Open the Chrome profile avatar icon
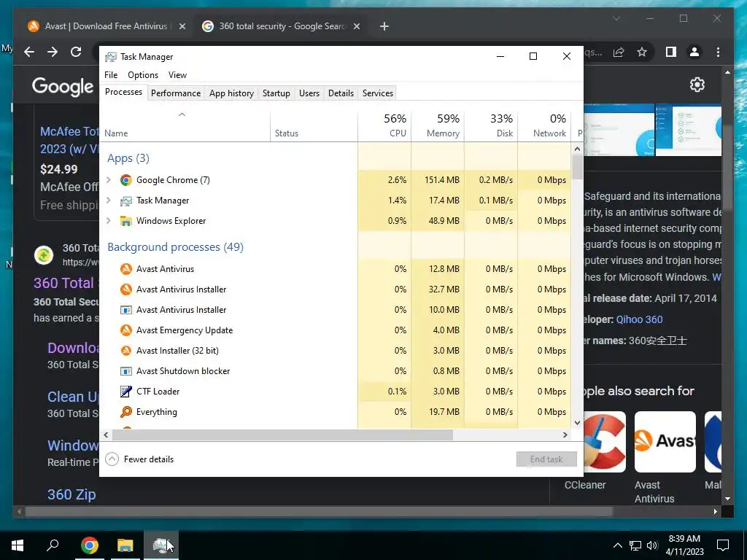 click(694, 52)
